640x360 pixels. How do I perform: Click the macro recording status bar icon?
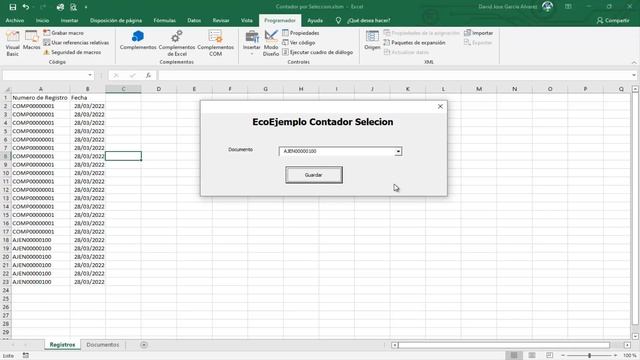click(x=26, y=355)
